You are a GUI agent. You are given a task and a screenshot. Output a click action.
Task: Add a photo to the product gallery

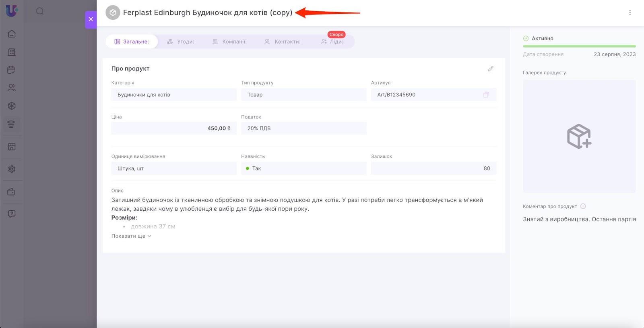(579, 136)
